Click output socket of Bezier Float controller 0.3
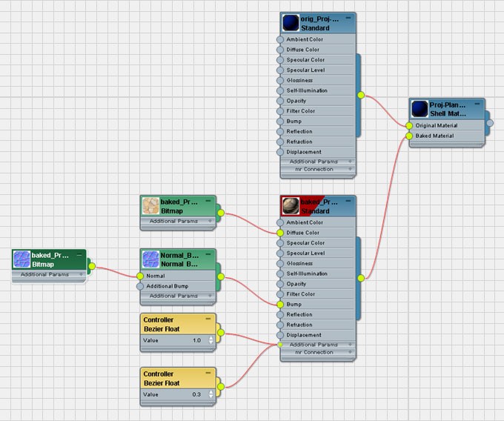 (x=221, y=387)
